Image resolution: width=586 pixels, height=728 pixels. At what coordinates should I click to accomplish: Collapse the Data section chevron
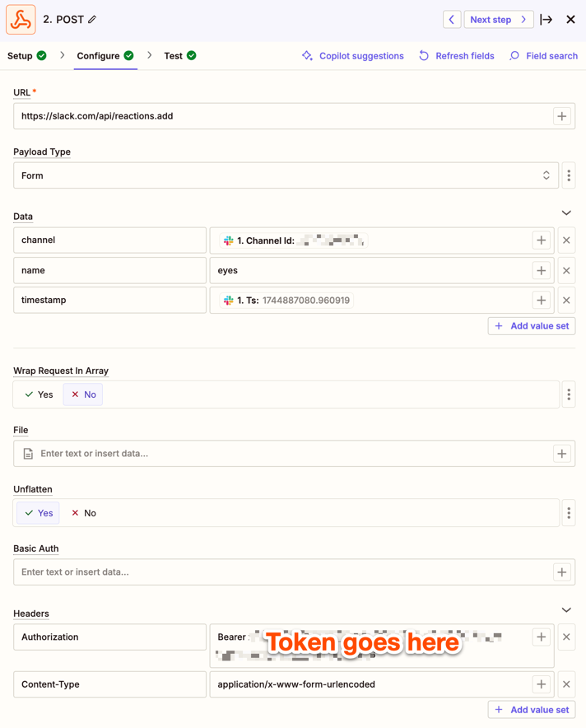566,212
